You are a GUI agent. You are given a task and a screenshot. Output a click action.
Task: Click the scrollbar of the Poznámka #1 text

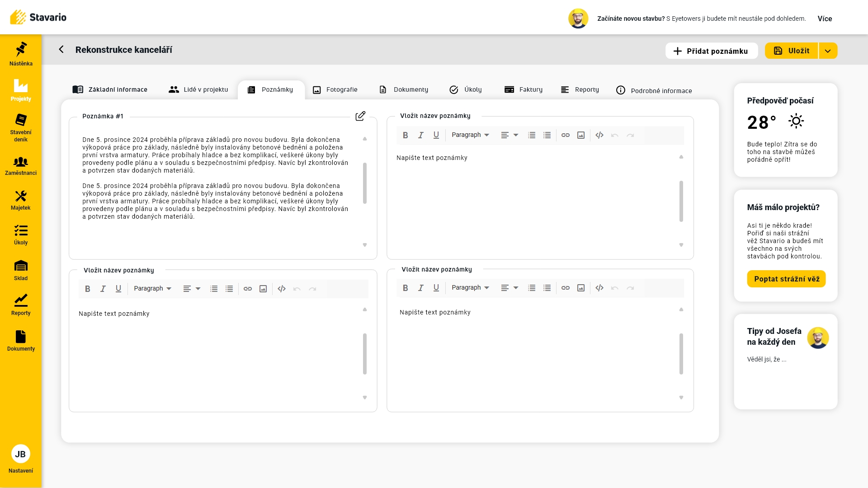365,183
